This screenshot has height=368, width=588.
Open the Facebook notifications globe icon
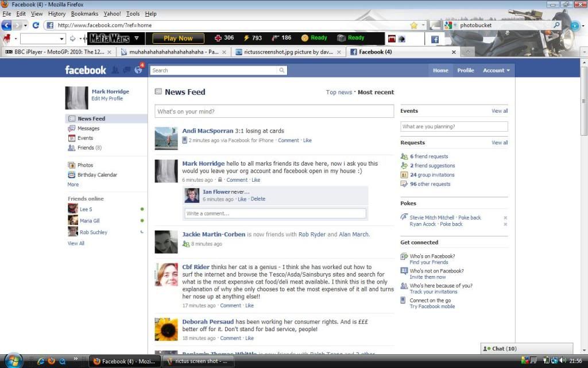[x=138, y=70]
